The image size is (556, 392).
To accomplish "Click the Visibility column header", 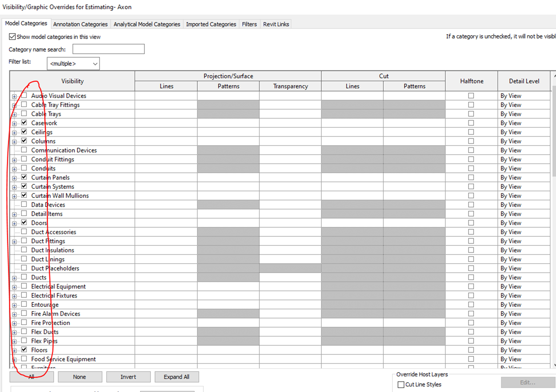I will coord(72,81).
